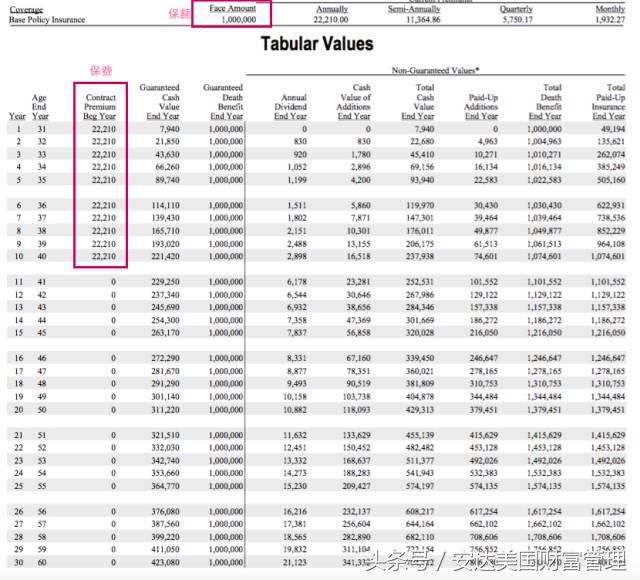
Task: Select the 'Face Amount' header at top
Action: click(x=232, y=8)
